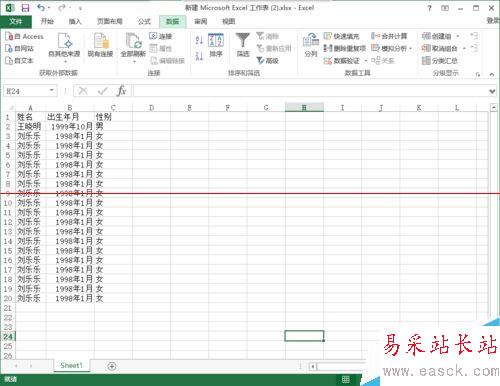
Task: Select the row 24 header
Action: [x=8, y=337]
